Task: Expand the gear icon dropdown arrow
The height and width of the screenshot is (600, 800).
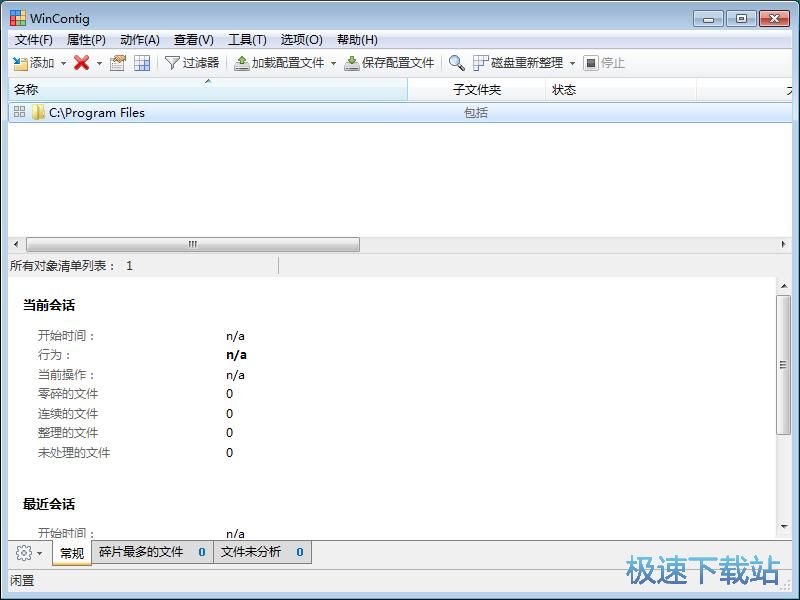Action: coord(39,553)
